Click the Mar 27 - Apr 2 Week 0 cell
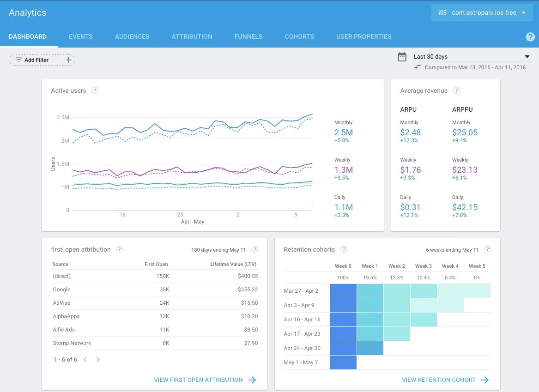This screenshot has height=392, width=539. point(344,290)
